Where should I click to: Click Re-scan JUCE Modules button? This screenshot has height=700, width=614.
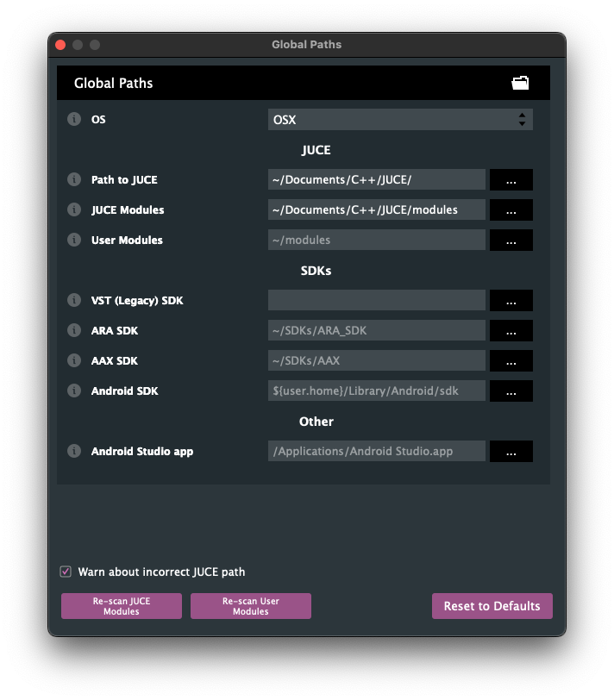[x=122, y=606]
